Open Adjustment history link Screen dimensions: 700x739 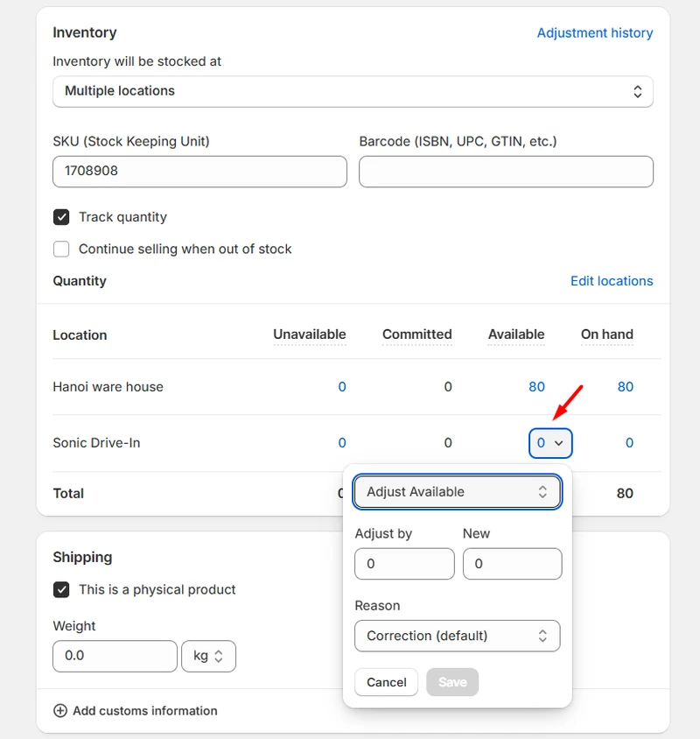pos(595,33)
